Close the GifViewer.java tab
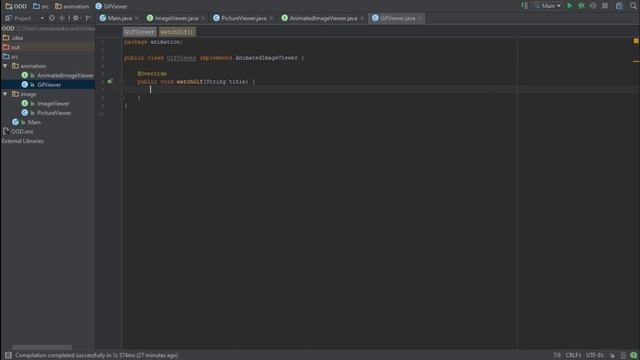Image resolution: width=640 pixels, height=360 pixels. (420, 18)
